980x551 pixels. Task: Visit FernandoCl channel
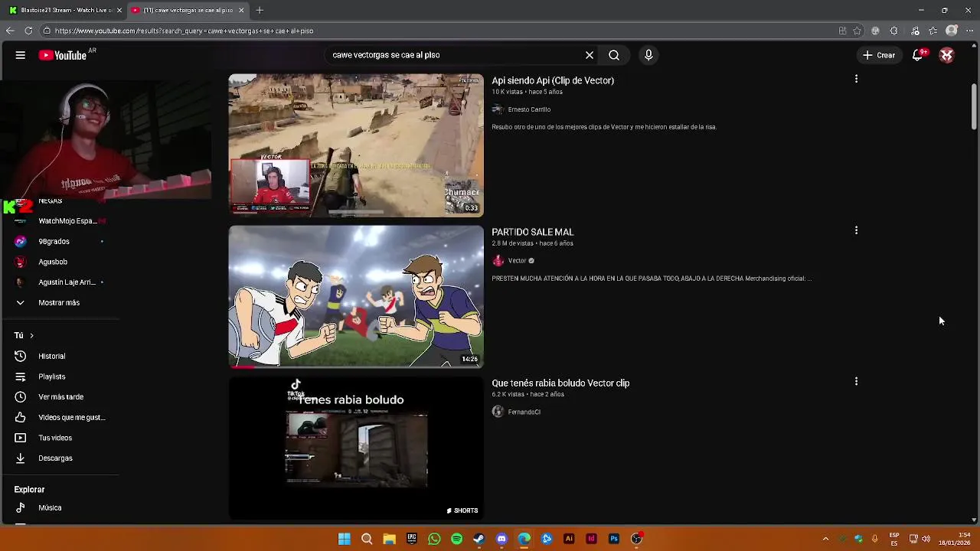[x=524, y=412]
